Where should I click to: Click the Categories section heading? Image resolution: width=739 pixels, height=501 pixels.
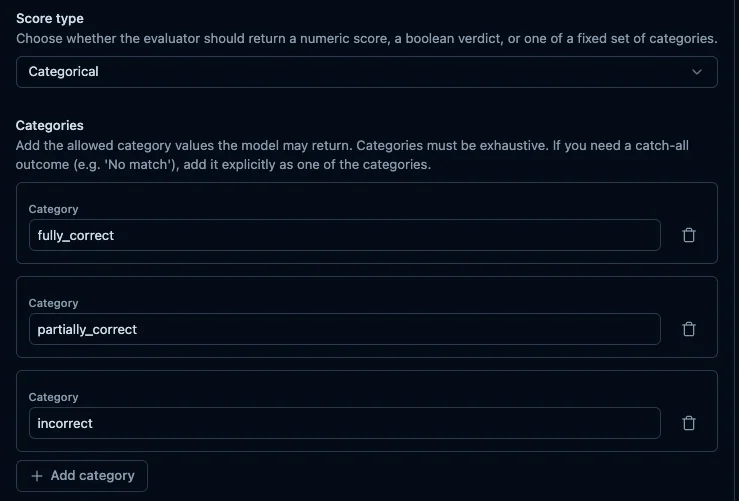(49, 125)
